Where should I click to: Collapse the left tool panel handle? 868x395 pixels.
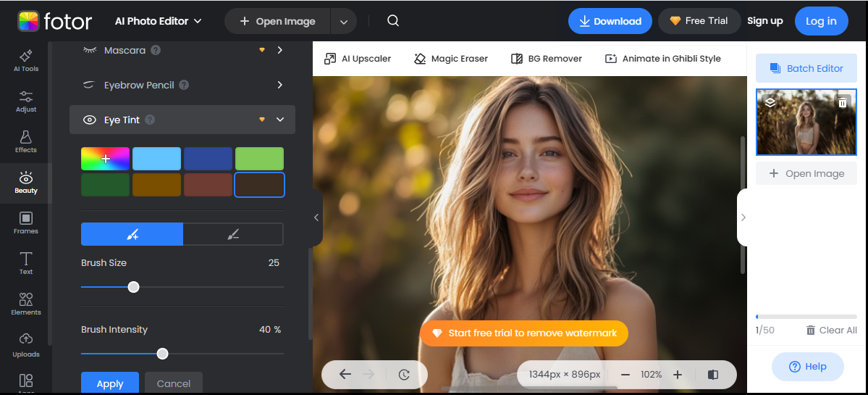pyautogui.click(x=316, y=217)
